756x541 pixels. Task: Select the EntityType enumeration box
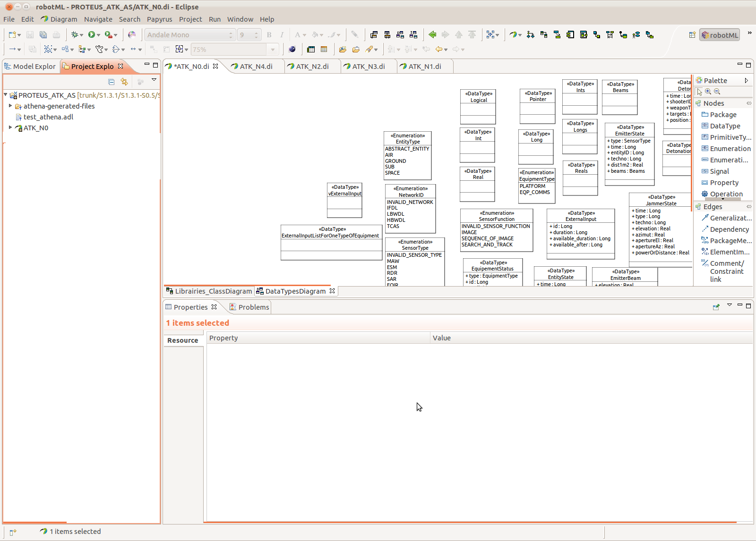point(407,155)
